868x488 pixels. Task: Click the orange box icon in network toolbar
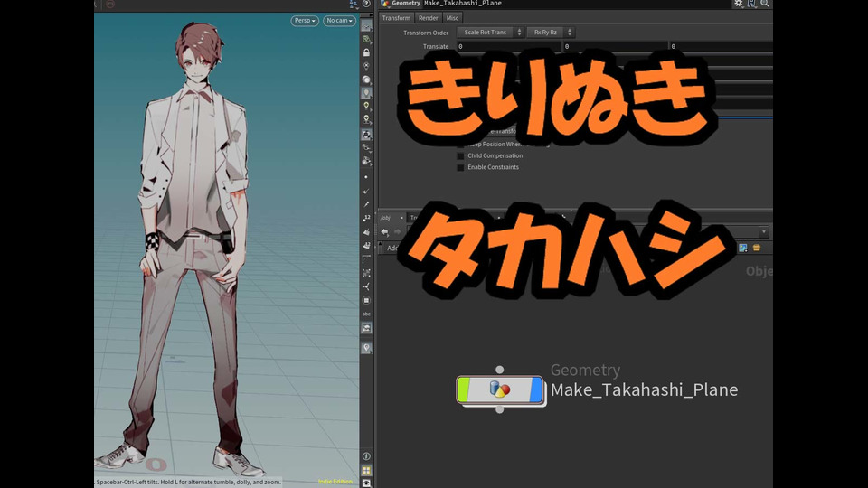[757, 248]
